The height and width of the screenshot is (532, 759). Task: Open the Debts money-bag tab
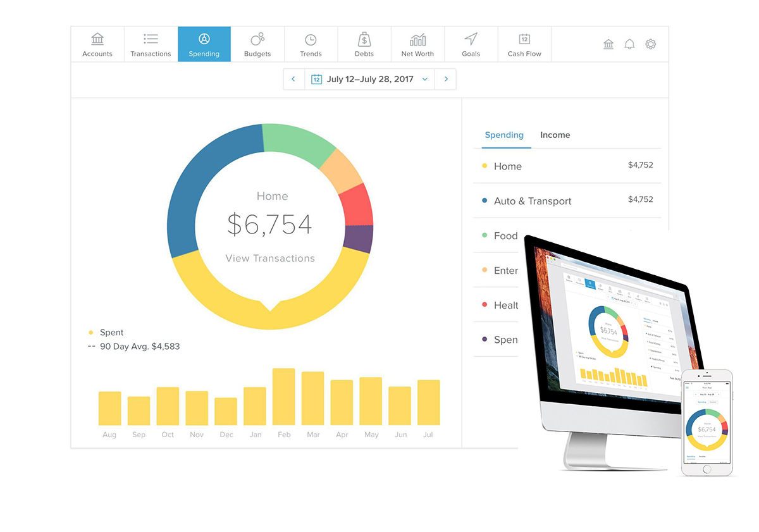[364, 44]
